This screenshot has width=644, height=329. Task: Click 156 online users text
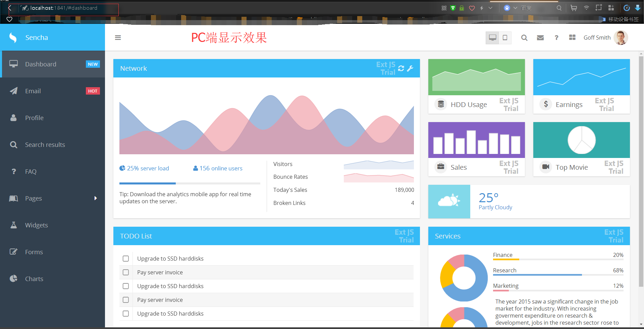point(221,168)
